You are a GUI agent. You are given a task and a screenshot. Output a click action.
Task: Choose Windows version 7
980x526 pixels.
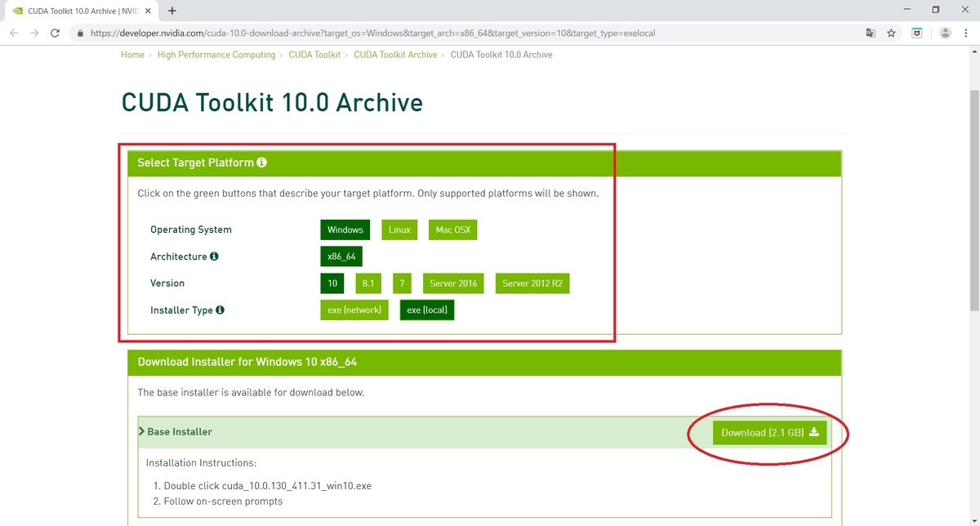[402, 283]
